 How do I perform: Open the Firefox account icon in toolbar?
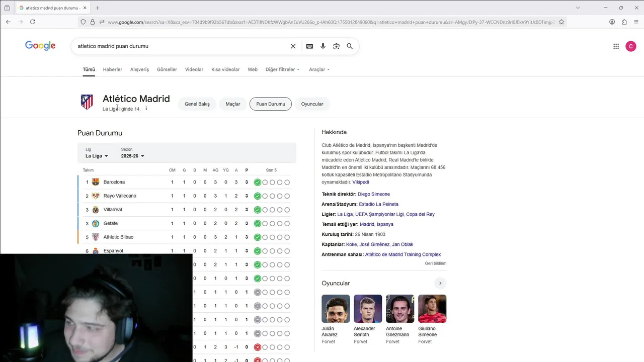pyautogui.click(x=612, y=22)
